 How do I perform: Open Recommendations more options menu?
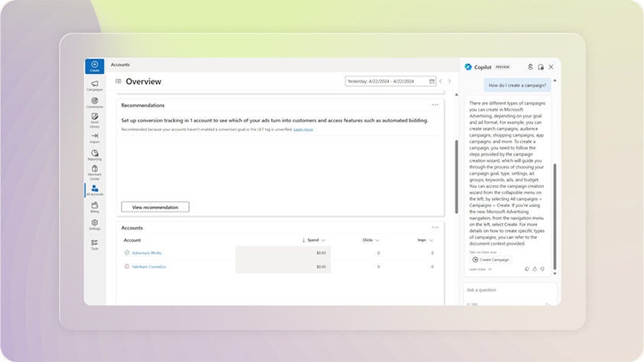tap(435, 105)
